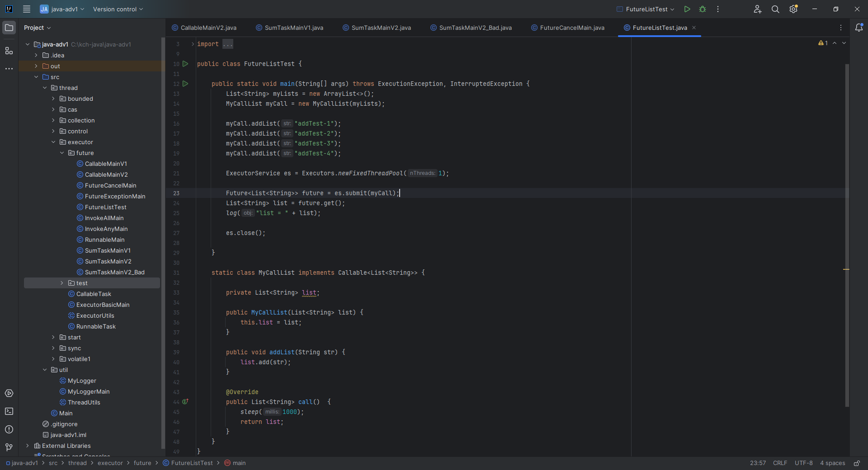Open the 4 spaces indent settings
This screenshot has width=868, height=470.
point(833,463)
